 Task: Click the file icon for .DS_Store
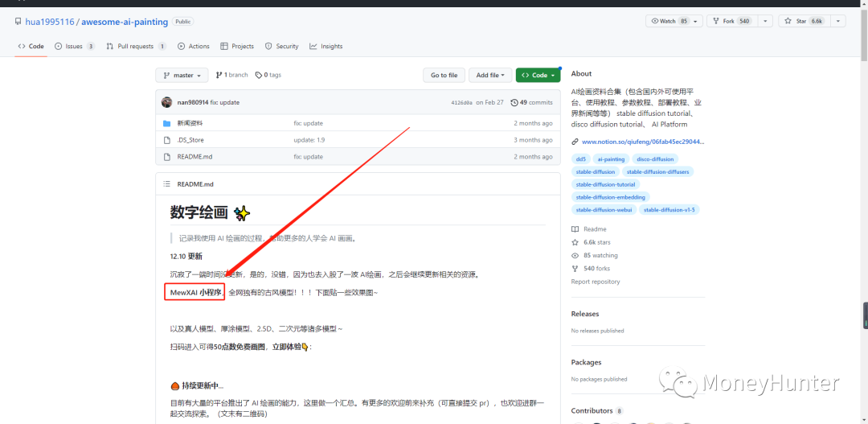point(166,140)
